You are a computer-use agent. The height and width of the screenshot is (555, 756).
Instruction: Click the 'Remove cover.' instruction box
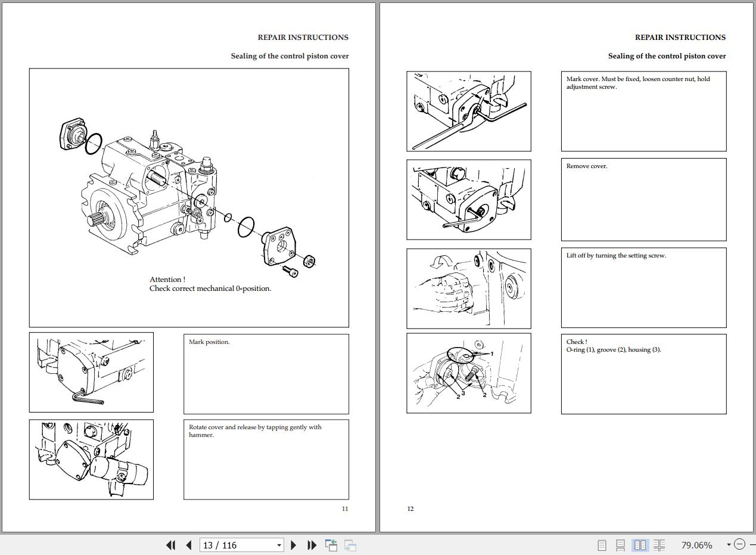[643, 199]
